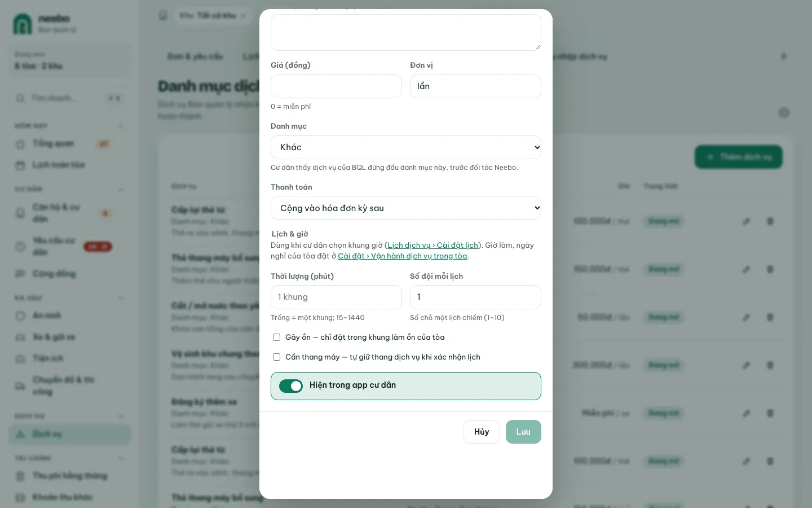Delete the 300.000đ service row
Viewport: 812px width, 508px height.
coord(770,365)
